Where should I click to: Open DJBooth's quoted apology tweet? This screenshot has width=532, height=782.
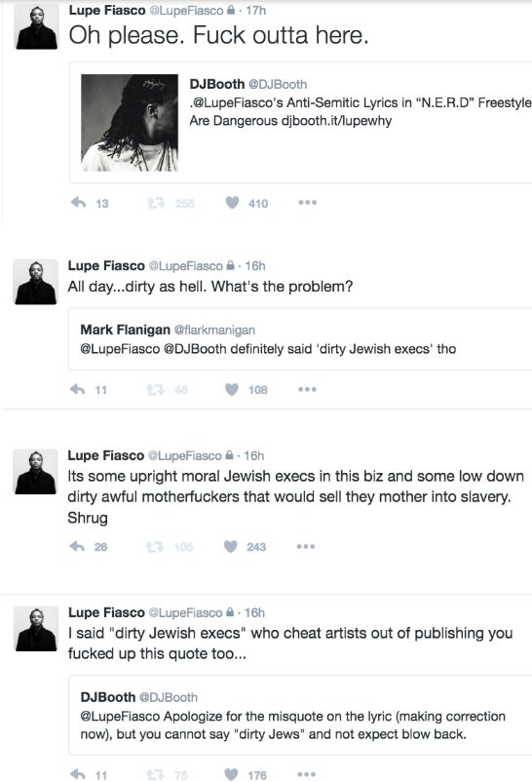click(x=300, y=715)
